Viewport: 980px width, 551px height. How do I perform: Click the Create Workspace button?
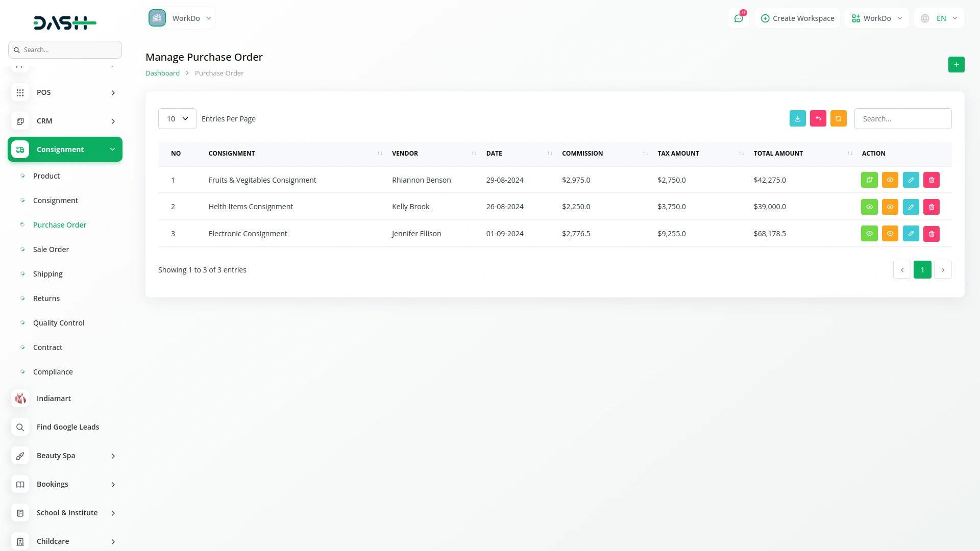797,18
